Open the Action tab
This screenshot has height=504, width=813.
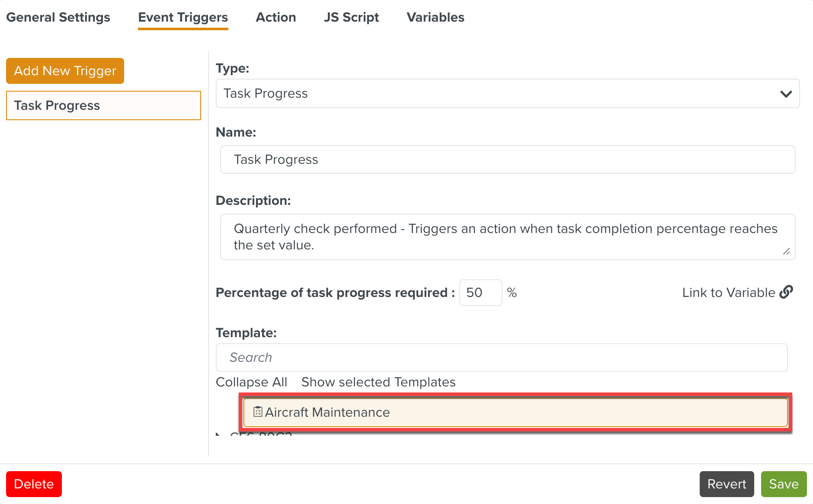[276, 17]
